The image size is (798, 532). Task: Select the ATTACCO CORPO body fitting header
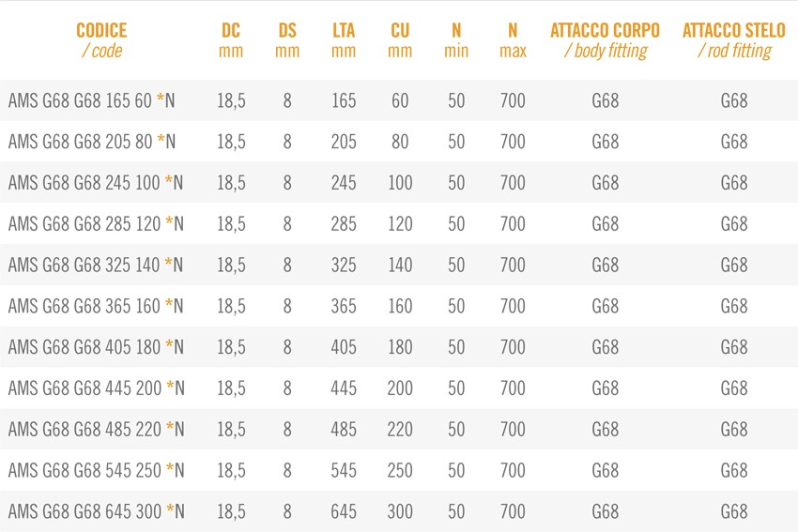coord(606,40)
